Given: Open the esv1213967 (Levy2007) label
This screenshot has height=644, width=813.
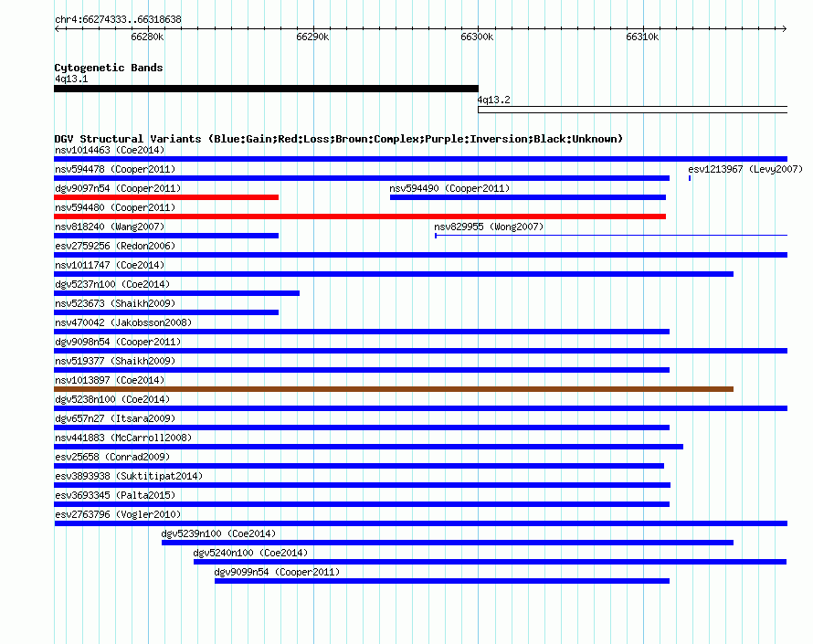Looking at the screenshot, I should (745, 169).
